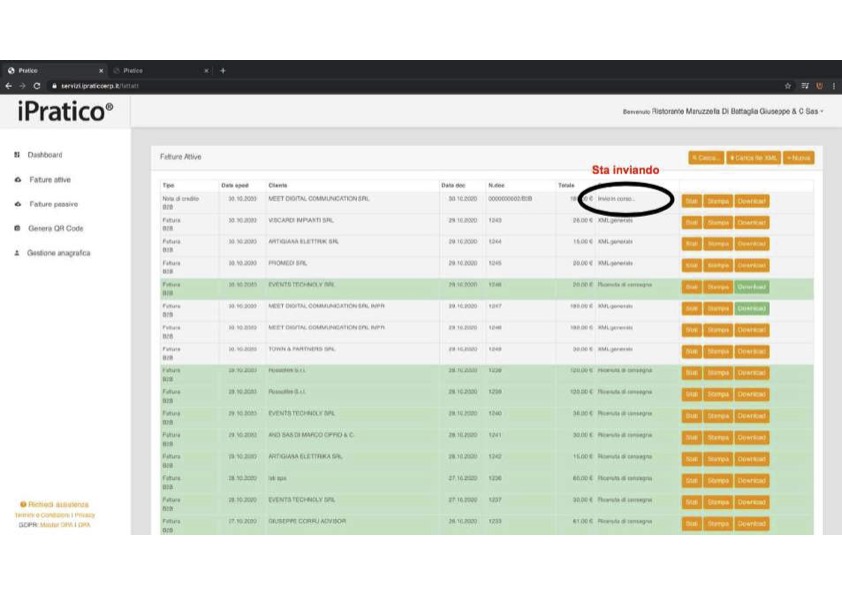Open the Privacy link in footer

pos(85,515)
